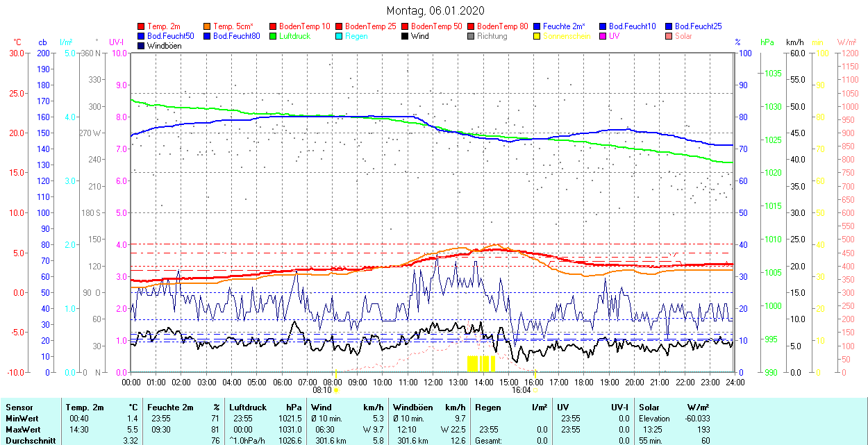Screen dimensions: 868x445
Task: Click the average gust value 12.6
Action: coord(458,441)
